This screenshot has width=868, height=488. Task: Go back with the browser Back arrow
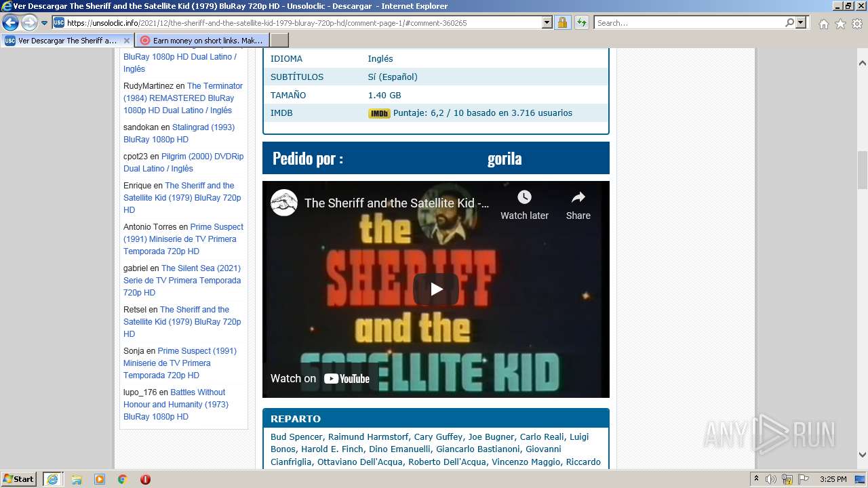tap(10, 22)
